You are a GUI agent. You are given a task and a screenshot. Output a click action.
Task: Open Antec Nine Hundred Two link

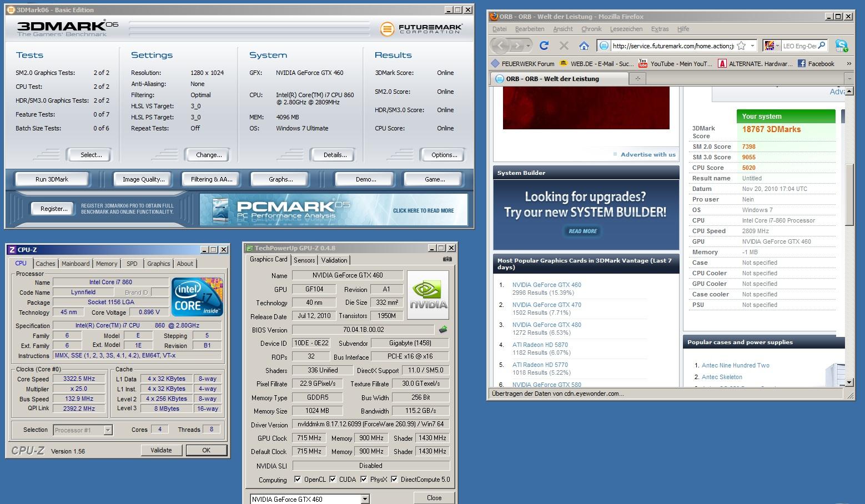tap(736, 365)
